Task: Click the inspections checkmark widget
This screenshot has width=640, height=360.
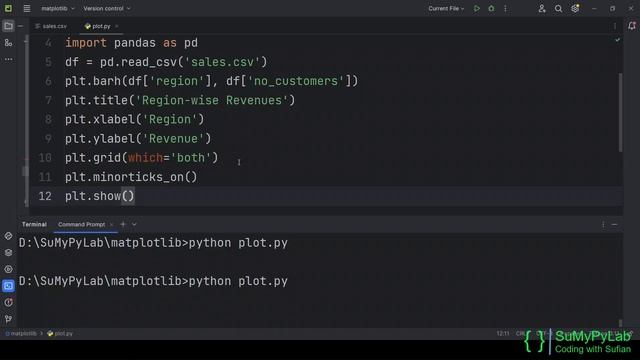Action: click(x=617, y=40)
